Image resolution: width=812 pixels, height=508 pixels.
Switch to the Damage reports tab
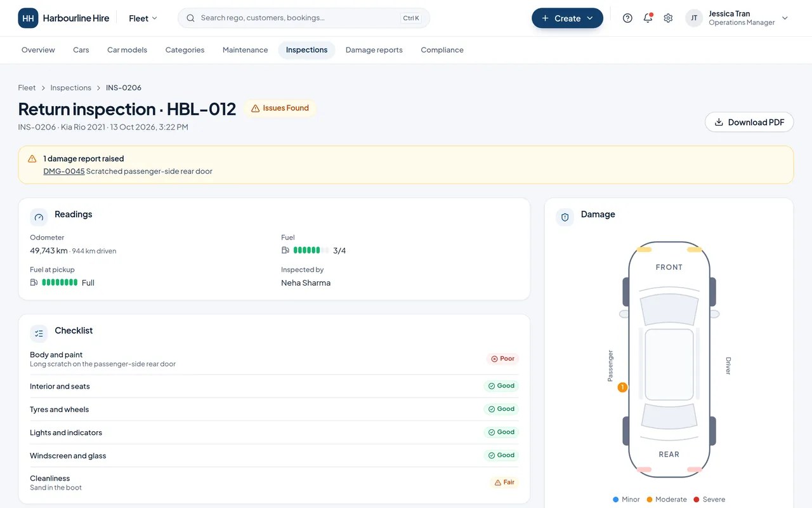point(374,50)
